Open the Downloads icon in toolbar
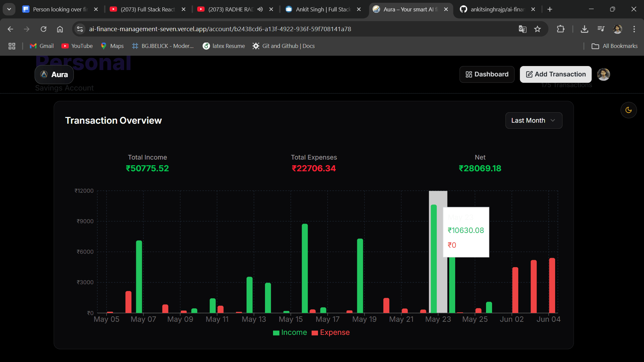This screenshot has height=362, width=644. pyautogui.click(x=584, y=29)
